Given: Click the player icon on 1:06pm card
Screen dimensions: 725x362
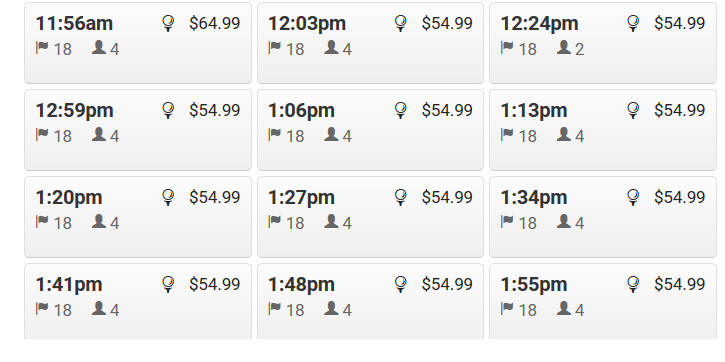Looking at the screenshot, I should (x=331, y=135).
